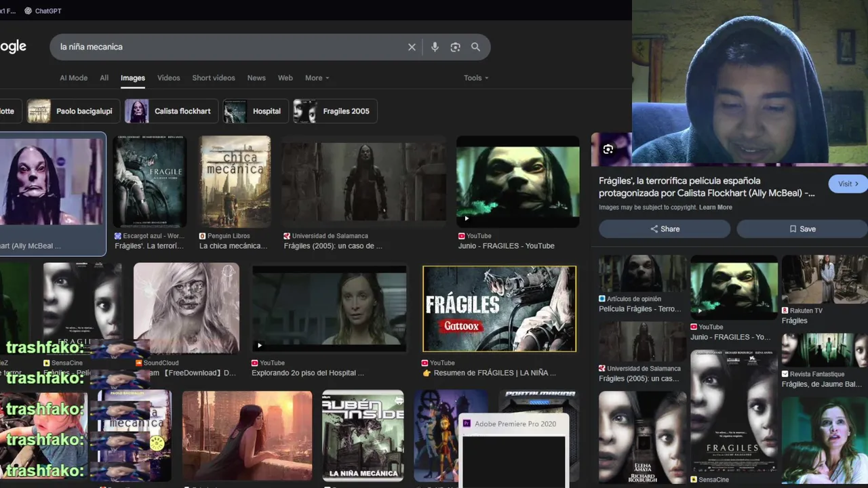868x488 pixels.
Task: Open the Web results tab
Action: 285,78
